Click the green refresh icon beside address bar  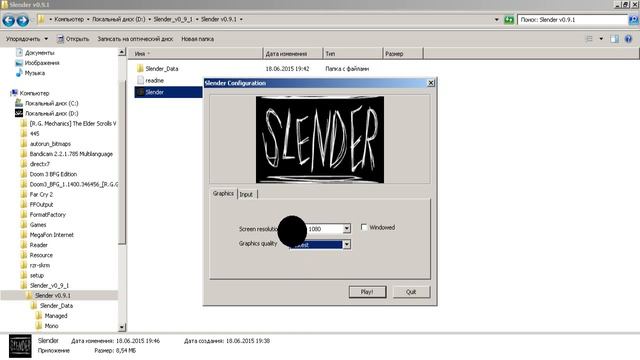point(509,20)
